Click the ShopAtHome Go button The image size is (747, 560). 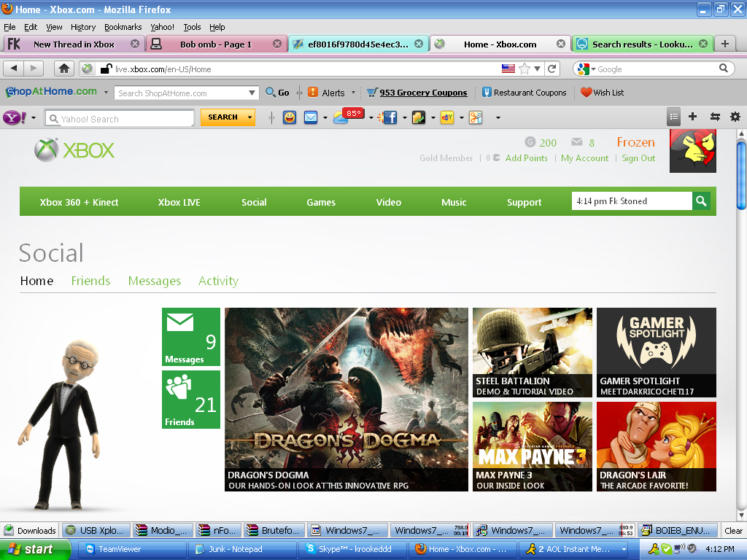point(277,93)
